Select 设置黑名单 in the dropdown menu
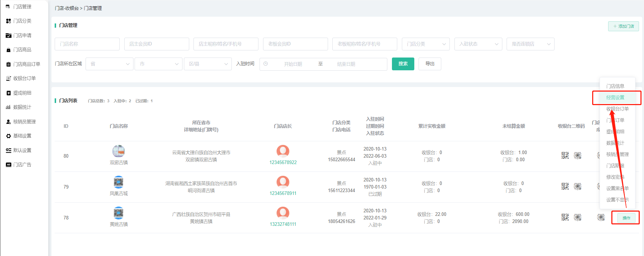 coord(617,189)
